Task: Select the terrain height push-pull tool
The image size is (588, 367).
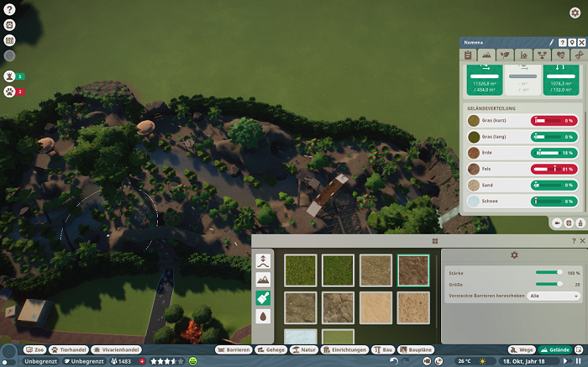Action: [263, 261]
